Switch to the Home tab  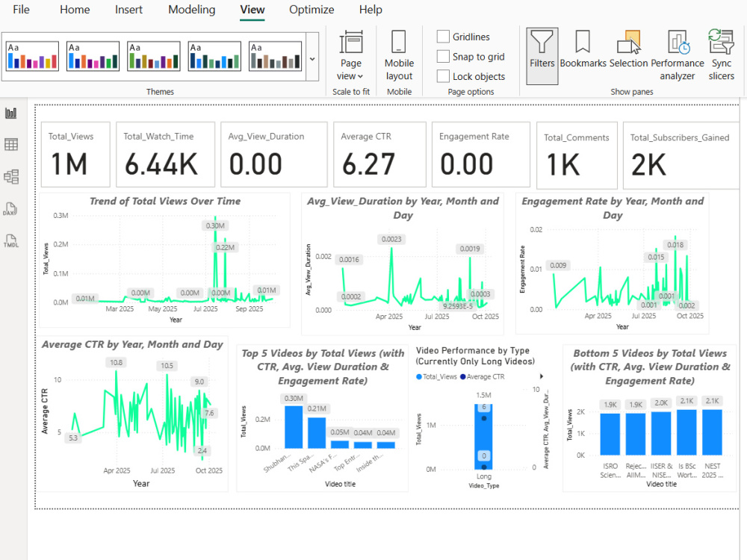click(75, 10)
